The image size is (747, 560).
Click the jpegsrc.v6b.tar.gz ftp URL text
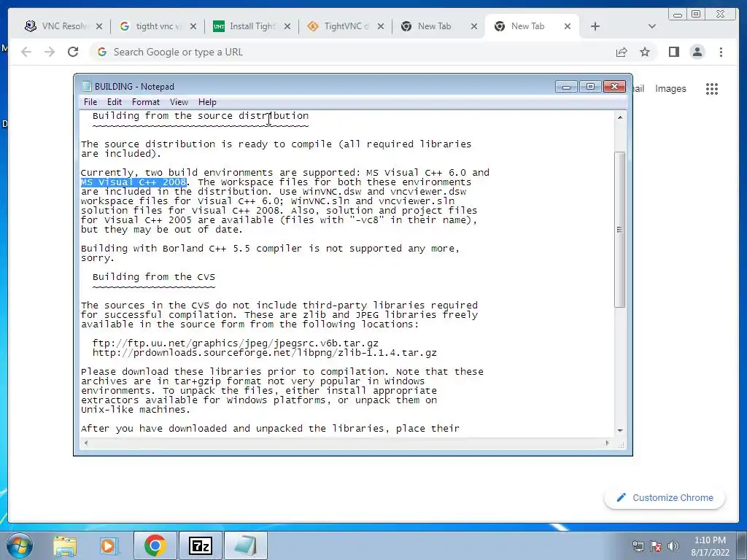(x=236, y=343)
